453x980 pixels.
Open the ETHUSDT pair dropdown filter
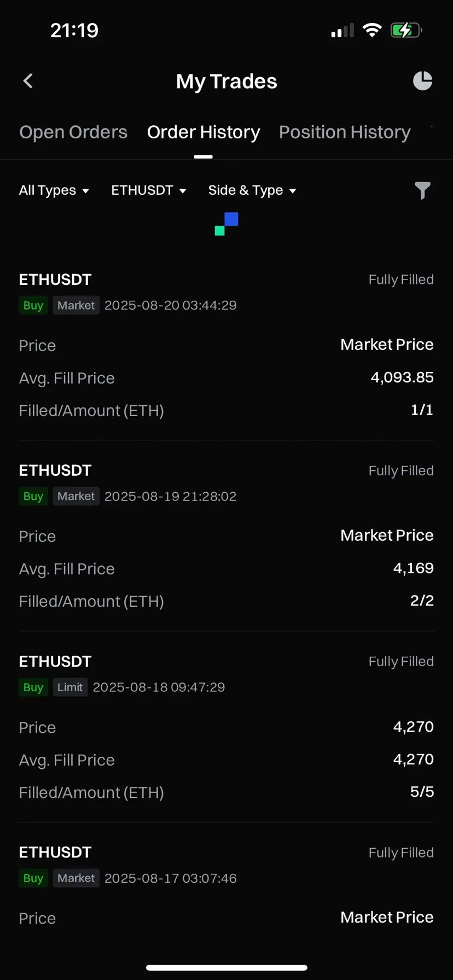[x=149, y=190]
